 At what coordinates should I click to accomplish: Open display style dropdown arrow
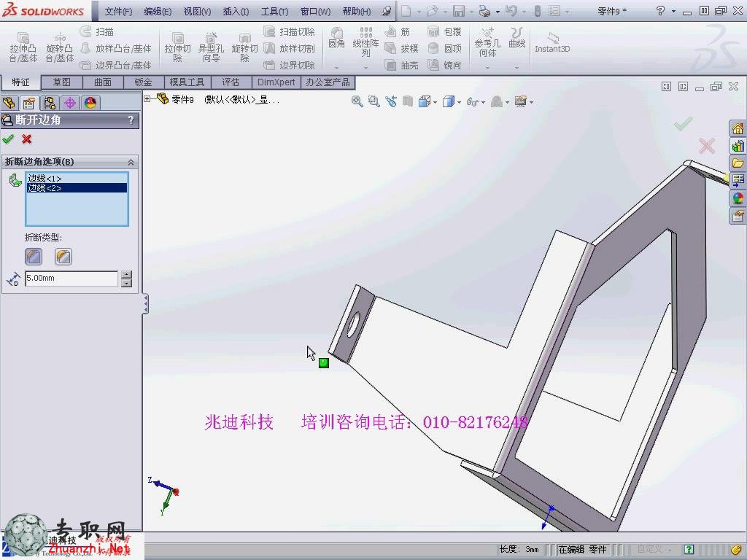[460, 102]
